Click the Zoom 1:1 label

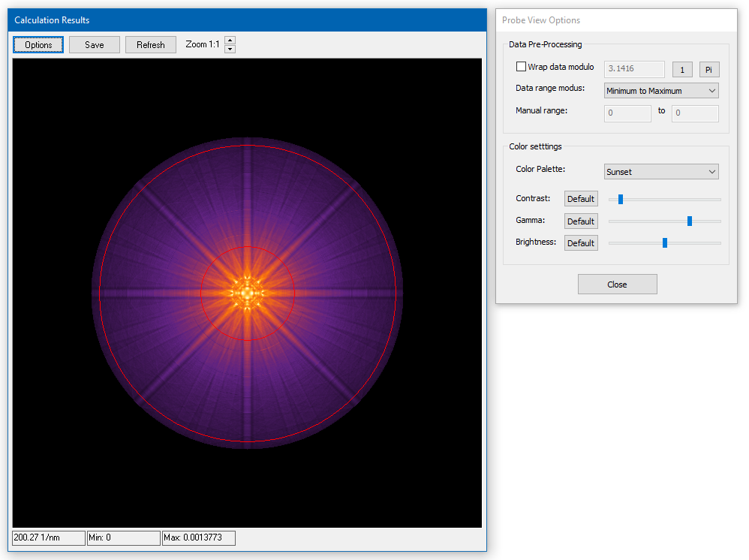click(203, 44)
